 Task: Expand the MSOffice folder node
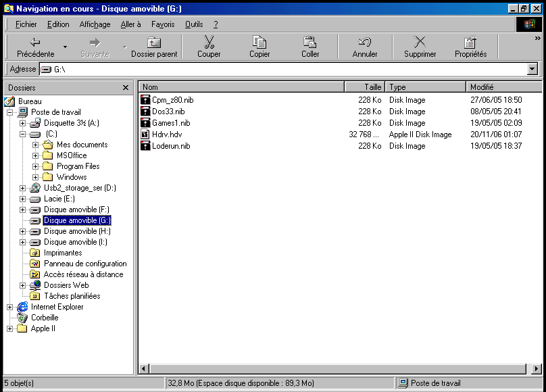[x=36, y=155]
